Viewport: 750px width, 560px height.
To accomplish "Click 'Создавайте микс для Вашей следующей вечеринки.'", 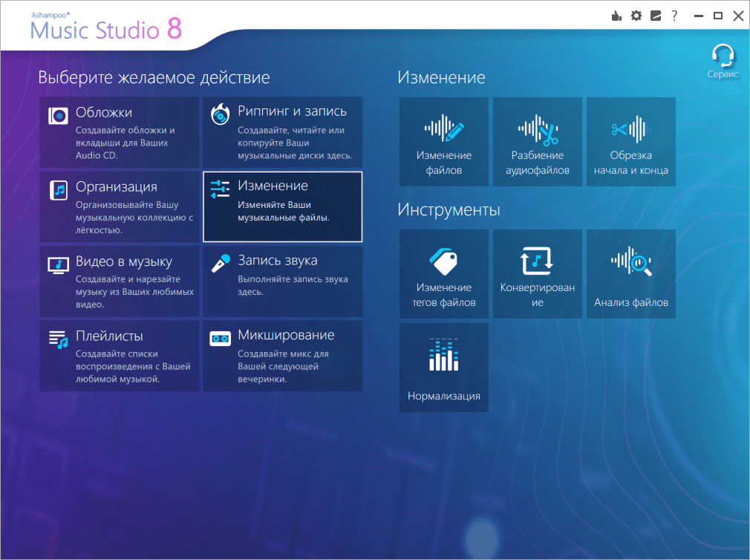I will pos(283,366).
